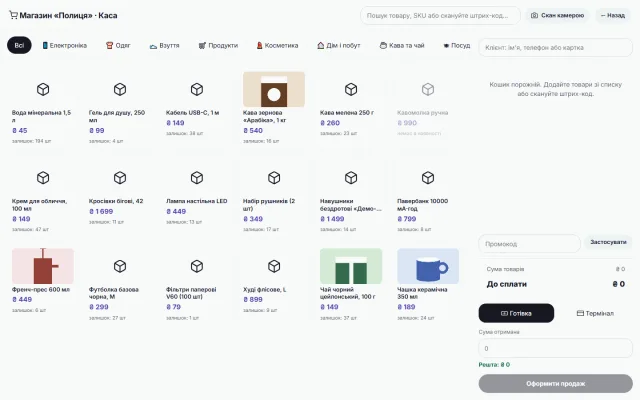This screenshot has width=640, height=400.
Task: Click box icon of Навушники бездротові
Action: [351, 178]
